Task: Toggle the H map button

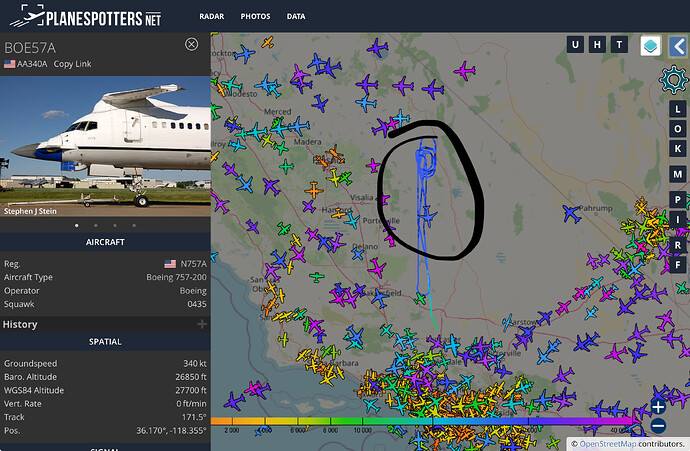Action: point(597,44)
